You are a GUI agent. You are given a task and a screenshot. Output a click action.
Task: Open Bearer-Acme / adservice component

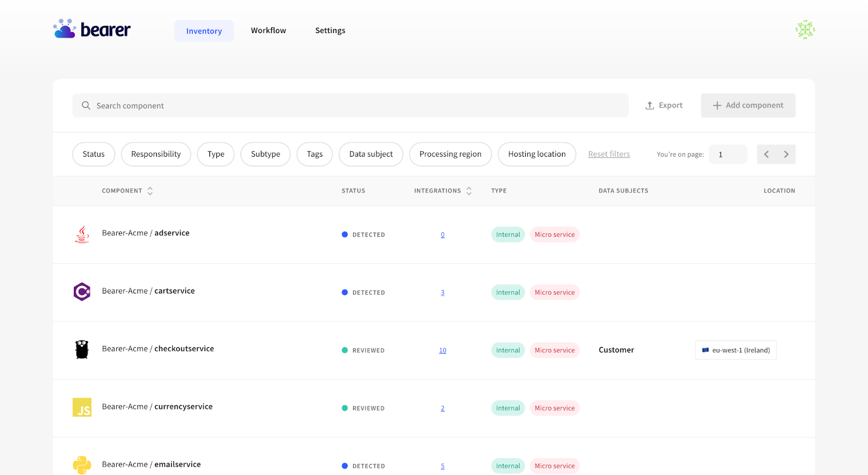click(x=146, y=233)
